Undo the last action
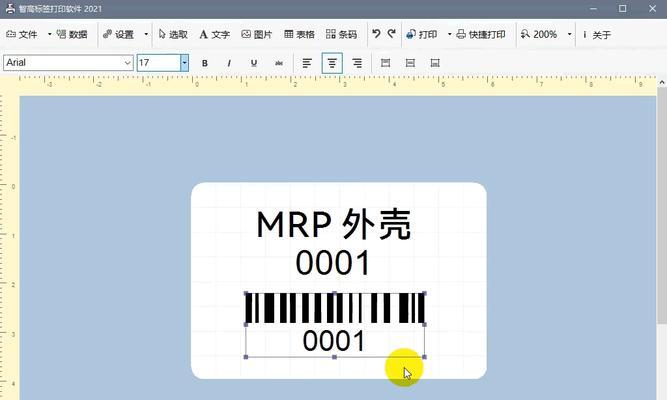This screenshot has height=400, width=667. pos(376,34)
